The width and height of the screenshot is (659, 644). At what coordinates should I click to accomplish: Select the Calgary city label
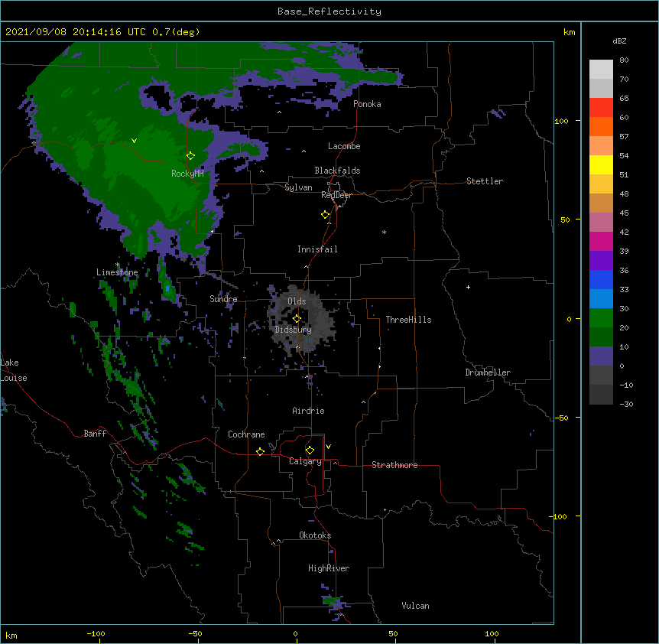point(305,461)
